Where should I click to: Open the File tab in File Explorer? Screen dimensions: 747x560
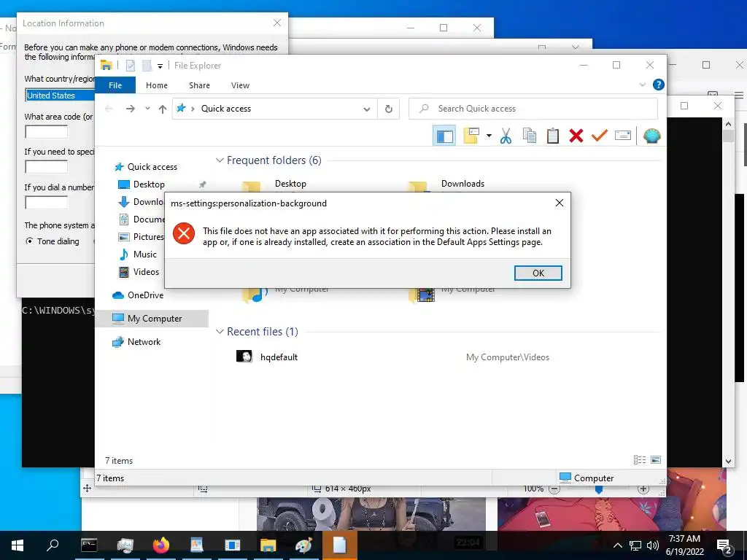click(115, 85)
